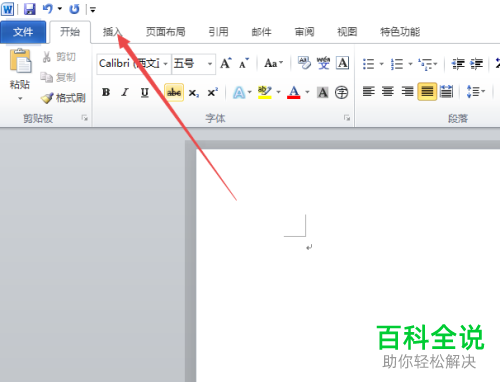Image resolution: width=500 pixels, height=382 pixels.
Task: Toggle justify alignment
Action: (427, 91)
